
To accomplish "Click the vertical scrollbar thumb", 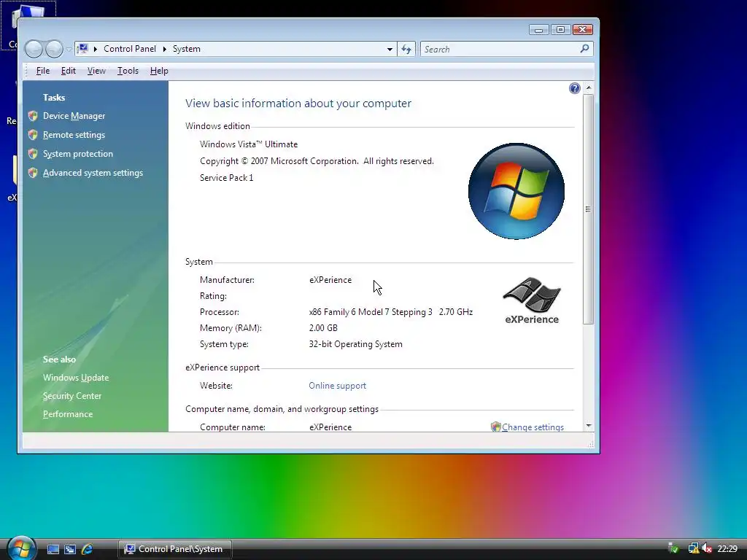I will (589, 209).
